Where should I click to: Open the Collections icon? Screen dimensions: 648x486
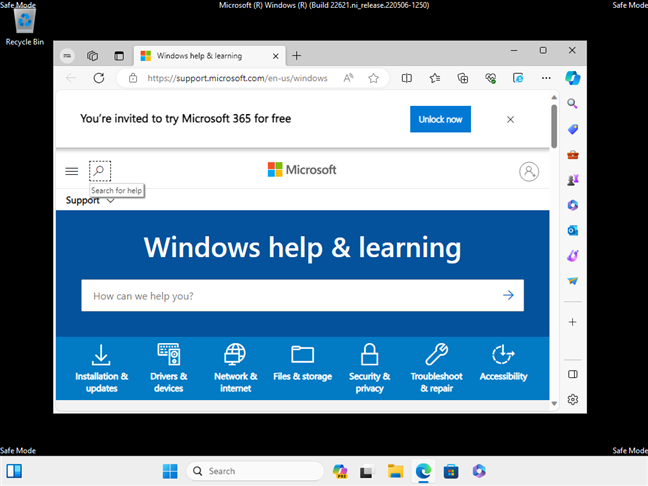point(462,78)
